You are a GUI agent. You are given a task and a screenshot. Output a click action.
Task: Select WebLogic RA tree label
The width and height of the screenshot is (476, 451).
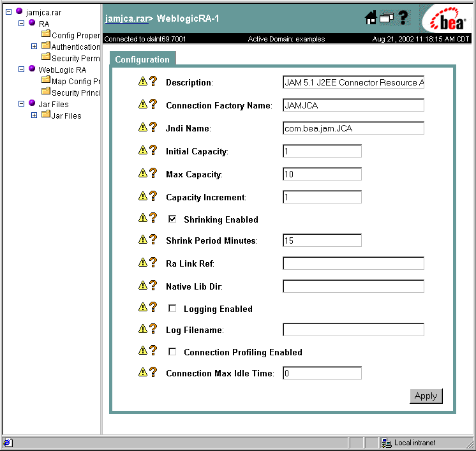[63, 70]
